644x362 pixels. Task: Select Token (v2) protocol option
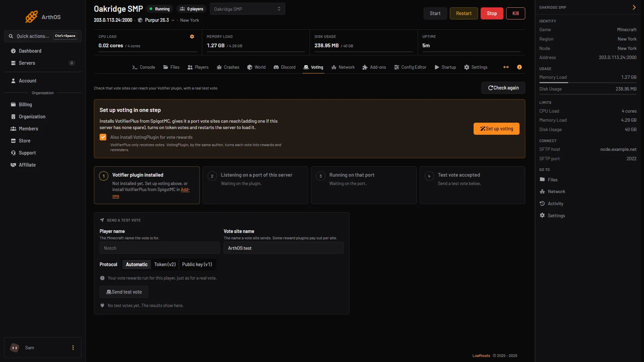pos(165,264)
